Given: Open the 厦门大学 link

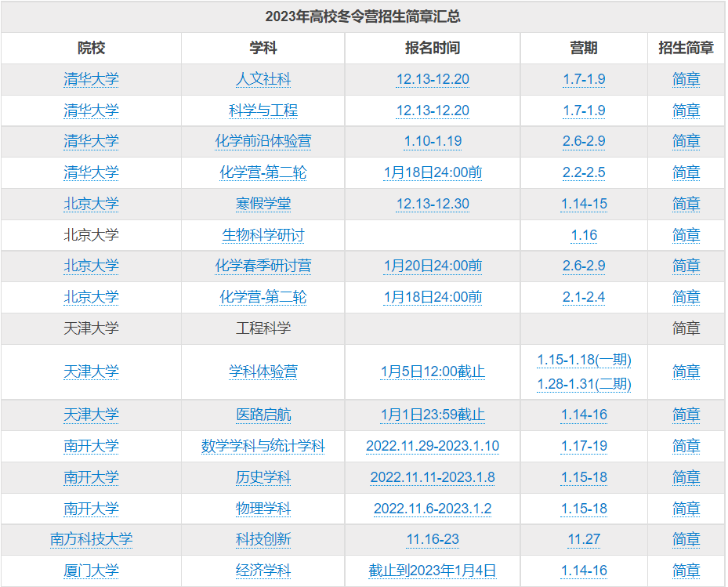Looking at the screenshot, I should pos(91,571).
